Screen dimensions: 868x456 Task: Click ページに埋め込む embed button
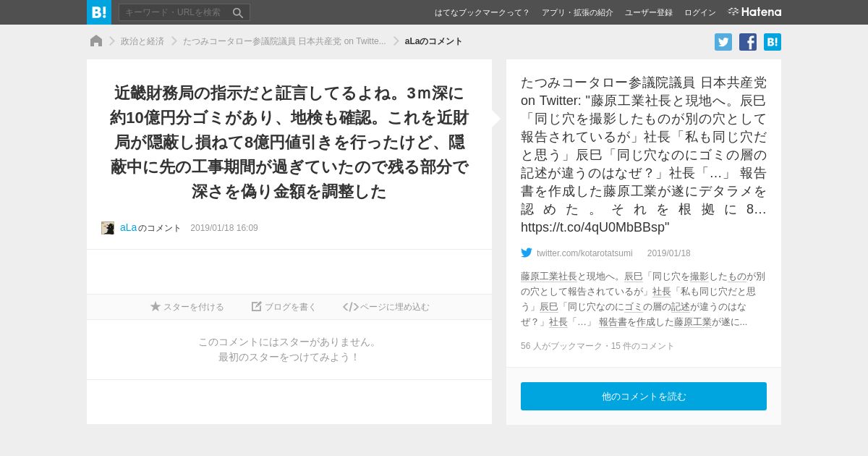point(386,307)
